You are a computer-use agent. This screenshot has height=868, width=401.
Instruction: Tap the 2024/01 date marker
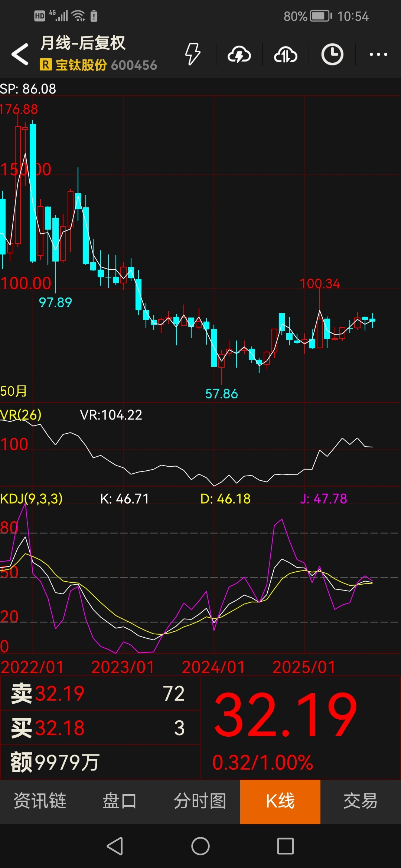pos(213,667)
